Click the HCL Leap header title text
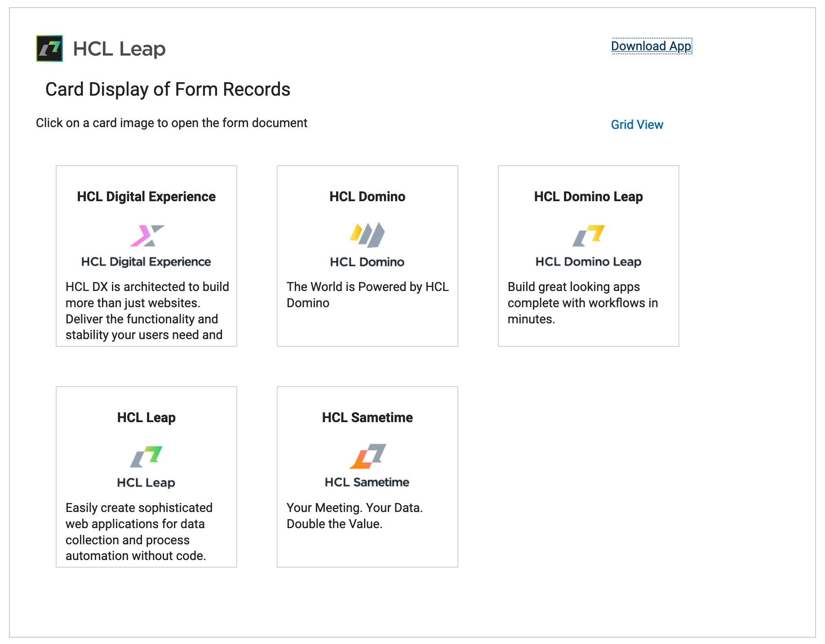 coord(119,49)
